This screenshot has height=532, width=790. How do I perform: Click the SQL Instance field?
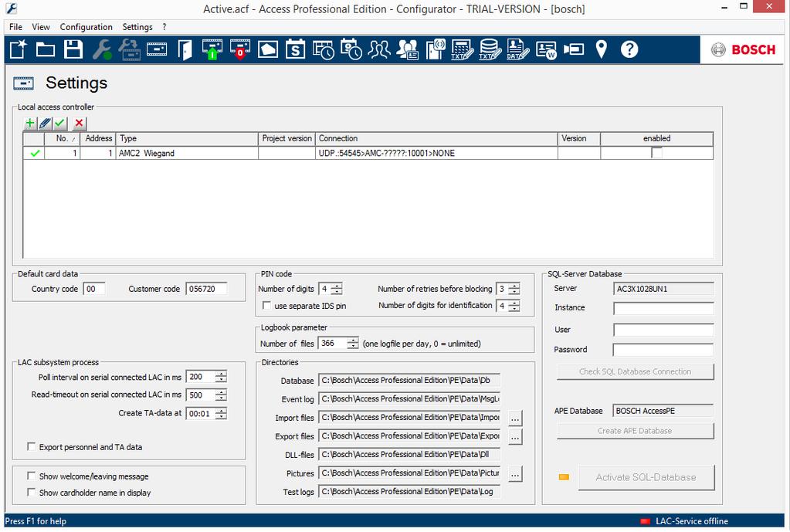tap(663, 308)
